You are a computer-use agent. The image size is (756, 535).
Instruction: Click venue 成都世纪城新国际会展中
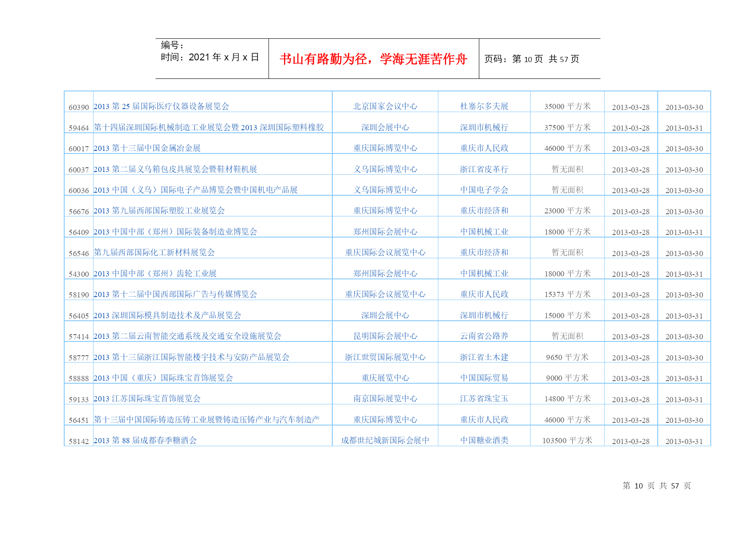pyautogui.click(x=385, y=441)
